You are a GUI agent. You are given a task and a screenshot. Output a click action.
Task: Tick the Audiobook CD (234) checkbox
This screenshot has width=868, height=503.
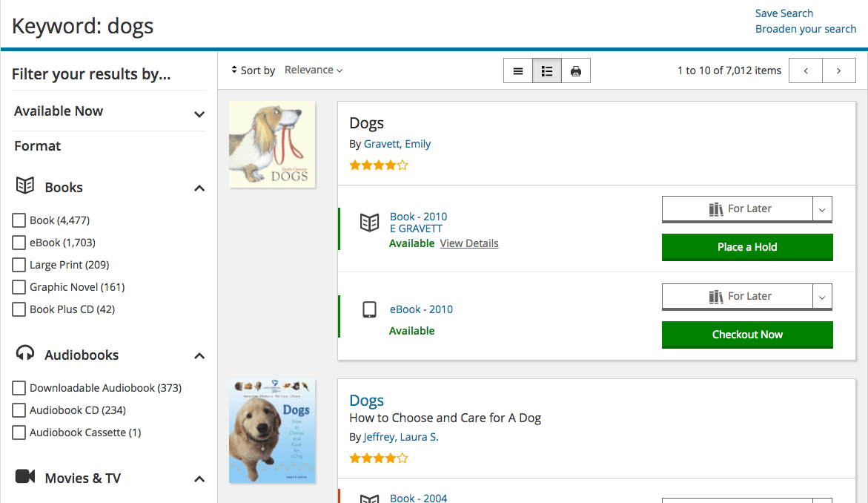click(x=19, y=410)
